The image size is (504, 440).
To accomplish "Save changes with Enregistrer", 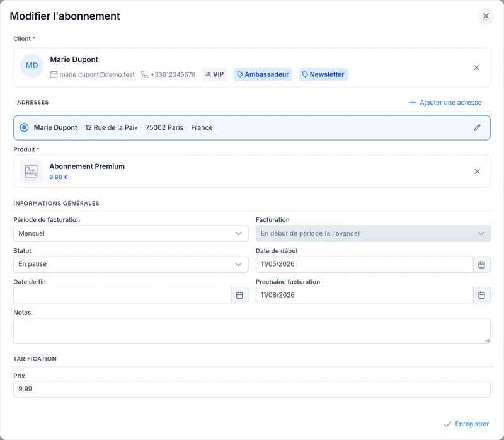I will 466,424.
